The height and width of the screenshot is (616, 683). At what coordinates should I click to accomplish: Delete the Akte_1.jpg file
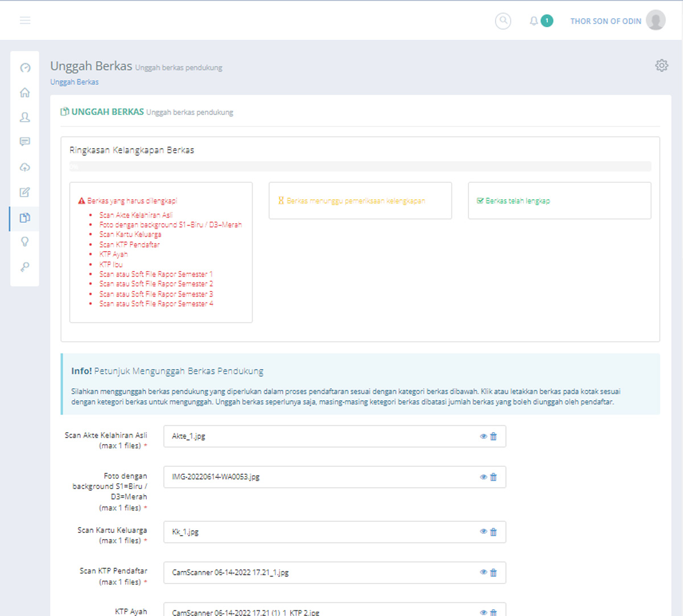coord(493,437)
